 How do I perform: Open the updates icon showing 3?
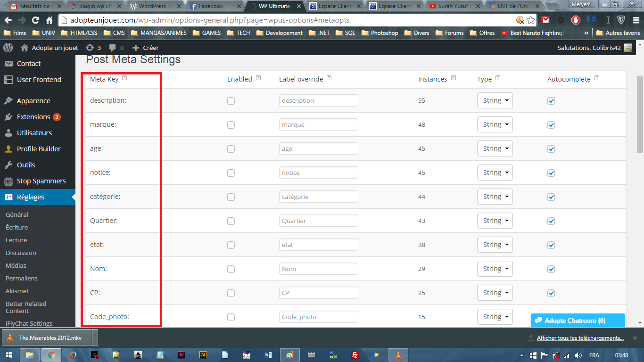(x=90, y=48)
